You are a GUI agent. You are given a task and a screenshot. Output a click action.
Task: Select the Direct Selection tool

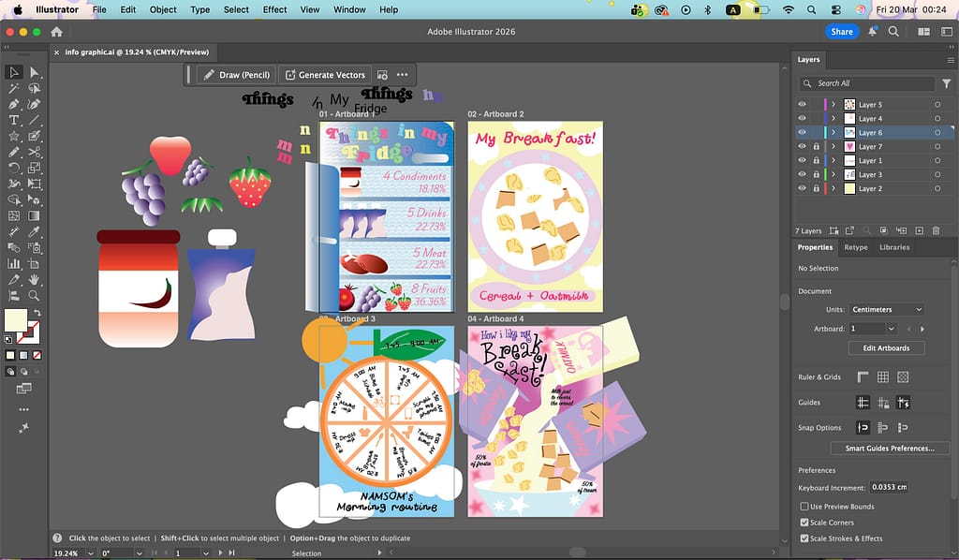(34, 72)
